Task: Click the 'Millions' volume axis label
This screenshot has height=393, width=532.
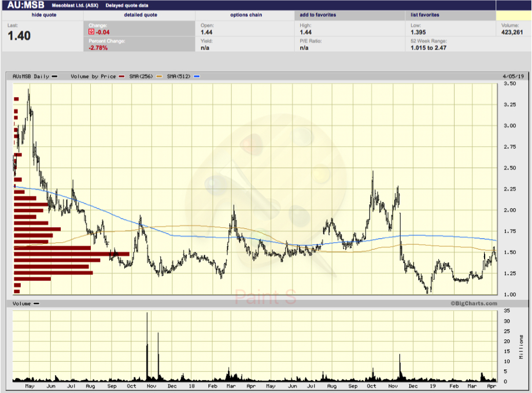Action: (x=521, y=347)
